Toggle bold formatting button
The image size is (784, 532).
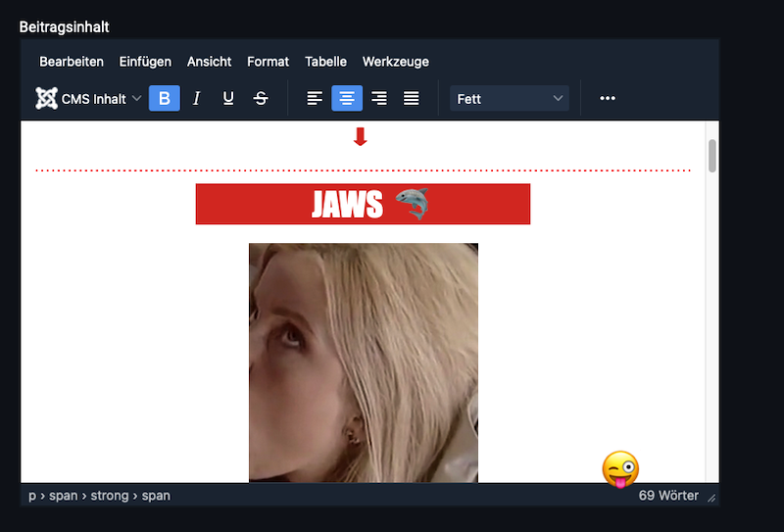click(165, 99)
